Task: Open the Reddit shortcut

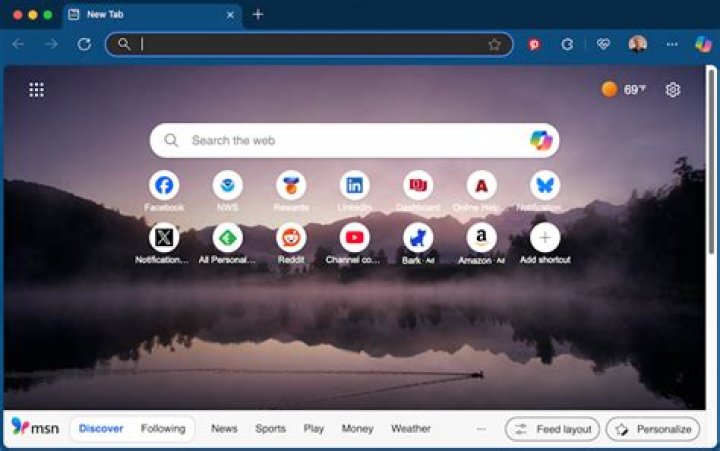Action: tap(291, 238)
